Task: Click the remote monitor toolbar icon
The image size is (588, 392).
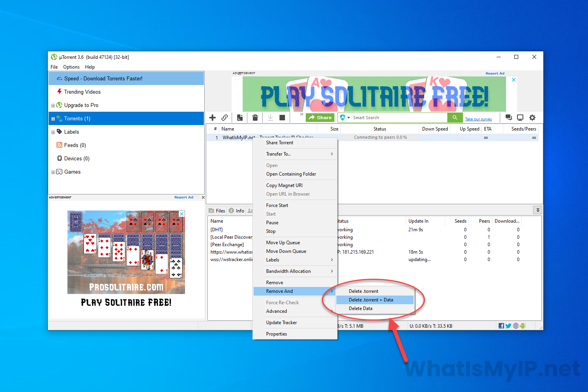Action: [x=520, y=118]
